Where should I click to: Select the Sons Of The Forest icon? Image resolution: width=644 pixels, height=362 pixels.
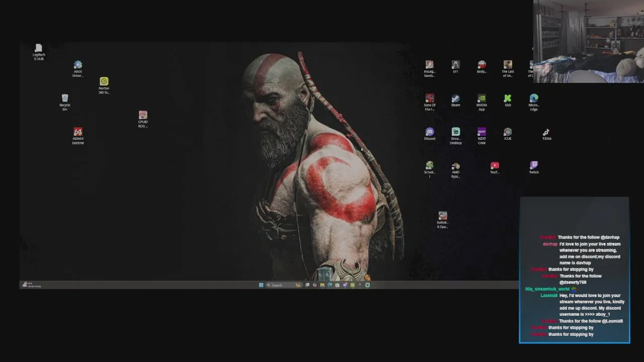pyautogui.click(x=429, y=103)
